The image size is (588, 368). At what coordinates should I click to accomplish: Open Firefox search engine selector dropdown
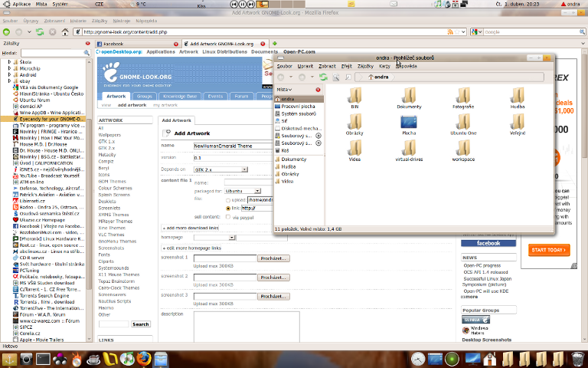[x=477, y=32]
